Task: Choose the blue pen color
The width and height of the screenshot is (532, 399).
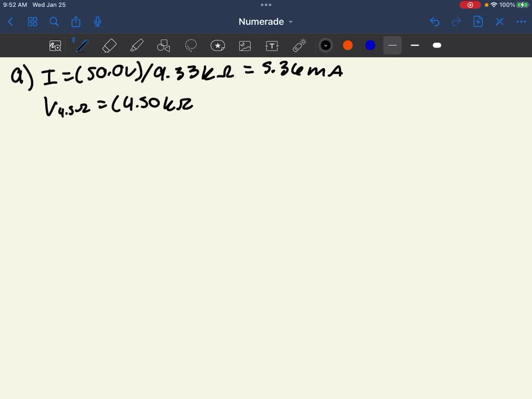Action: (370, 46)
